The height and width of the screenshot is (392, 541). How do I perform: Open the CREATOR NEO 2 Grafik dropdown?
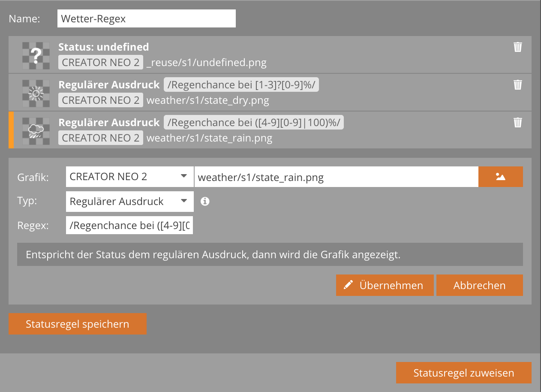pyautogui.click(x=129, y=177)
